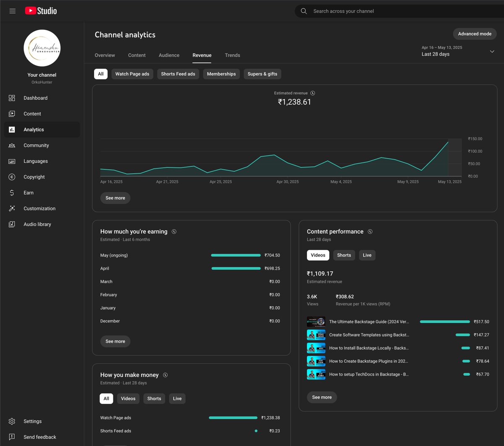Open Create Software Templates video thumbnail
Viewport: 504px width, 446px height.
click(x=316, y=335)
